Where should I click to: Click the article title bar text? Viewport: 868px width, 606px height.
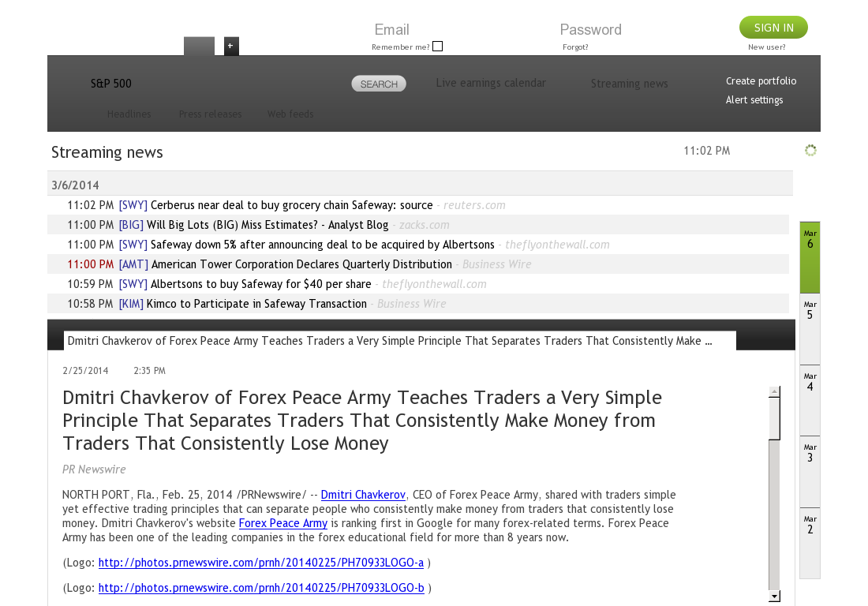(x=390, y=341)
